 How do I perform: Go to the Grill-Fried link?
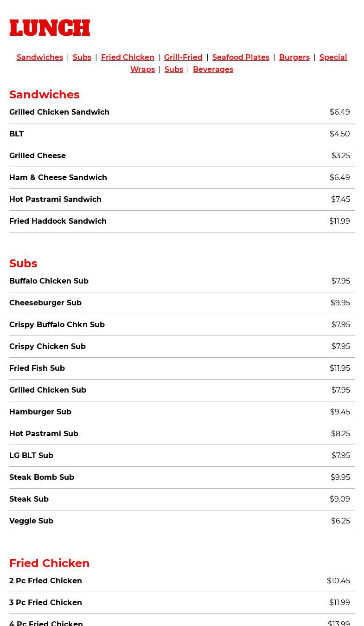[x=183, y=57]
